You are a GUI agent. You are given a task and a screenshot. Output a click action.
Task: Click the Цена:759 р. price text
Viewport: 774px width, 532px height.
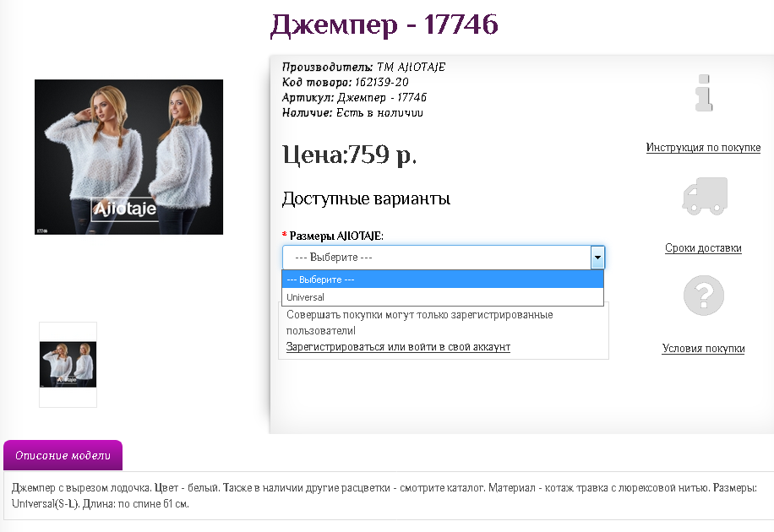[350, 155]
